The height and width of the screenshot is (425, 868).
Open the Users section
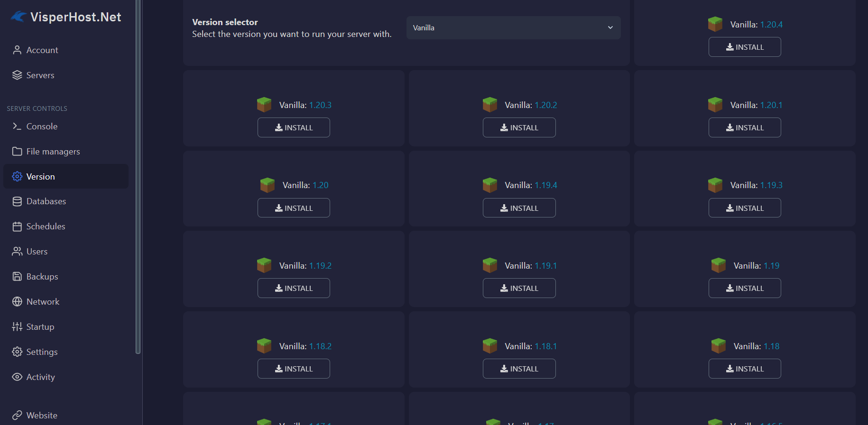click(x=66, y=252)
